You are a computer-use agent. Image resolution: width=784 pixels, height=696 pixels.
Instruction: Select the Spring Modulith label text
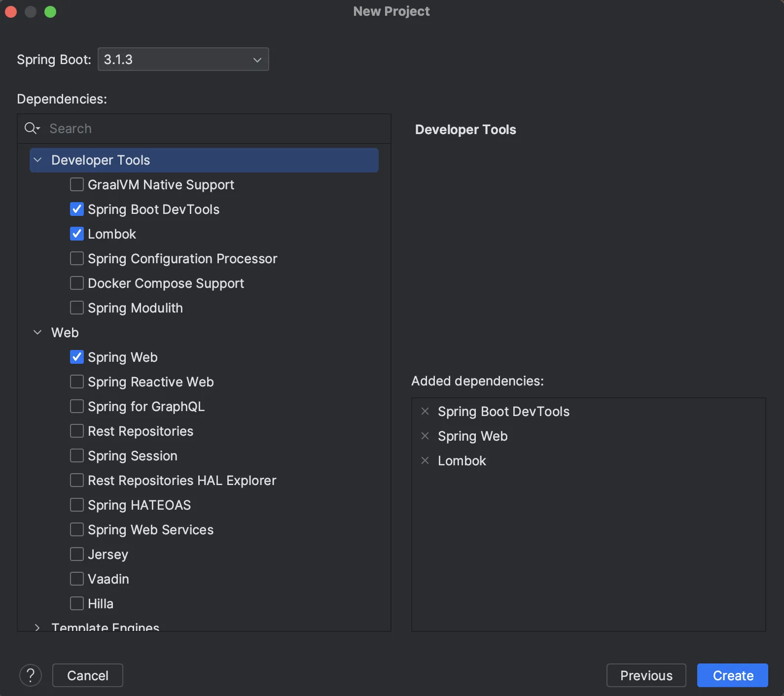(x=136, y=308)
